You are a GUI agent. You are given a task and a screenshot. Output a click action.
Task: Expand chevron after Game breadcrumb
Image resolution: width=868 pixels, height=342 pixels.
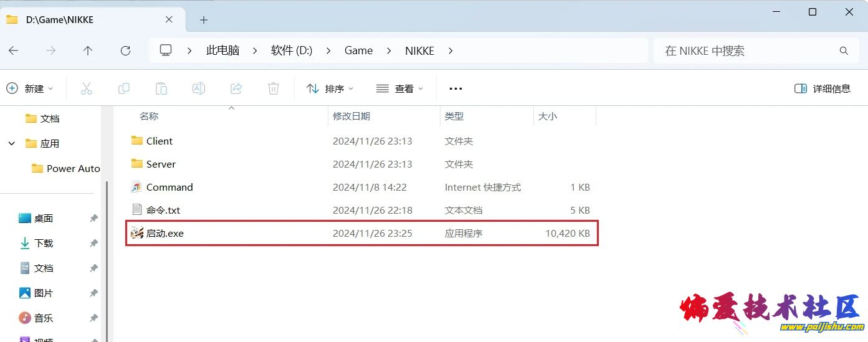click(389, 50)
